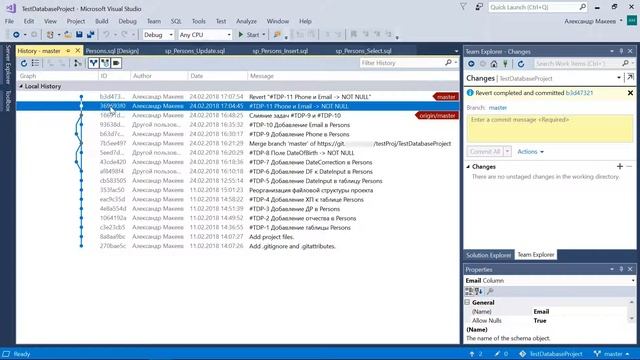Click the Search Work Items magnifier icon
This screenshot has width=640, height=360.
[625, 63]
